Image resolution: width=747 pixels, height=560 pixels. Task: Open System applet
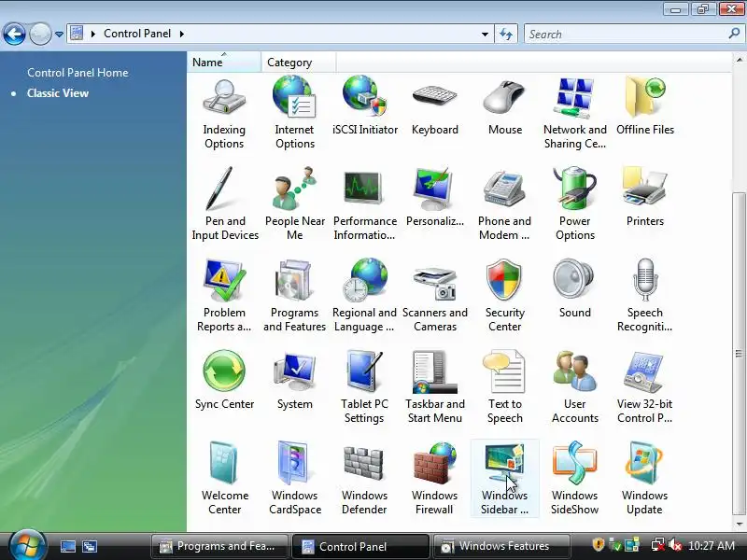[294, 380]
